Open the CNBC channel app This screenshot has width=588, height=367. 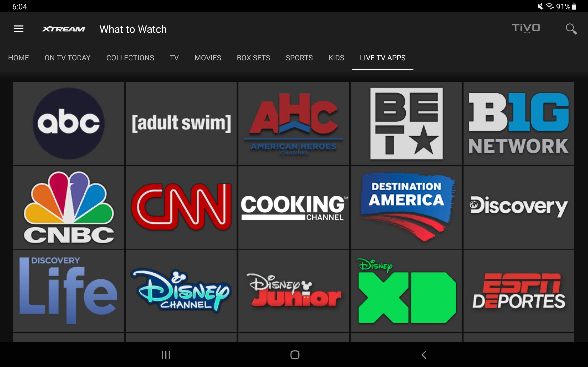[69, 208]
